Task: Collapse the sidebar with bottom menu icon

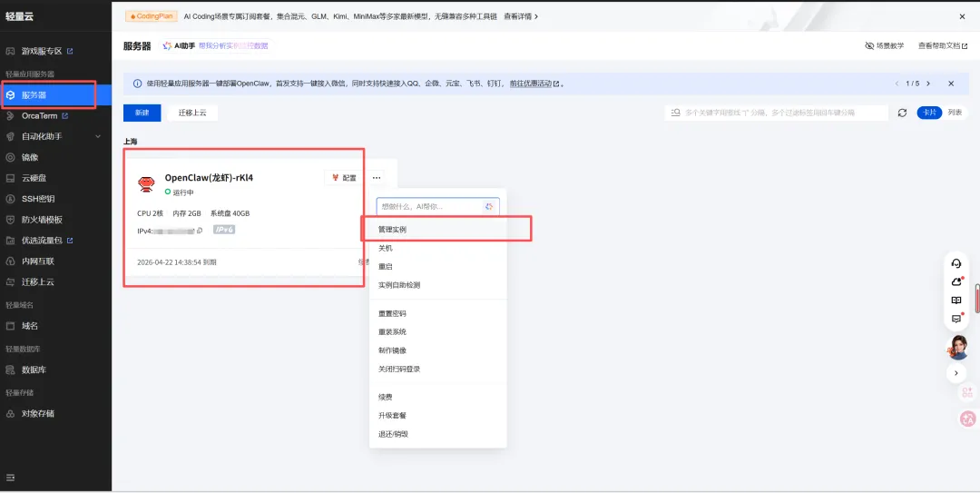Action: [x=10, y=478]
